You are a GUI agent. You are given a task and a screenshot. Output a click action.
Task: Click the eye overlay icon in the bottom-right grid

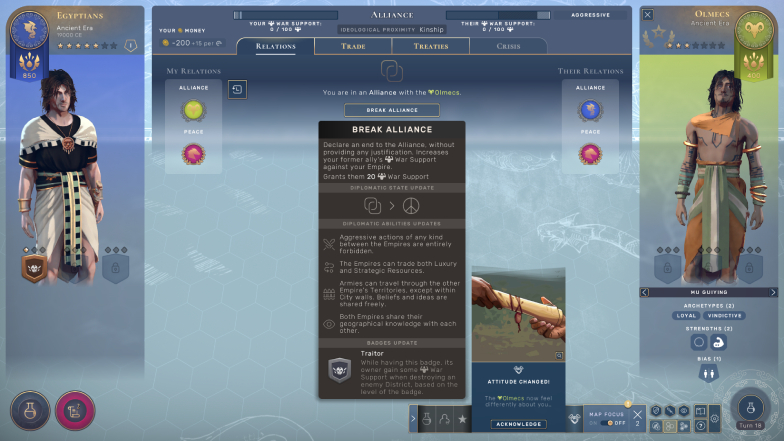684,411
